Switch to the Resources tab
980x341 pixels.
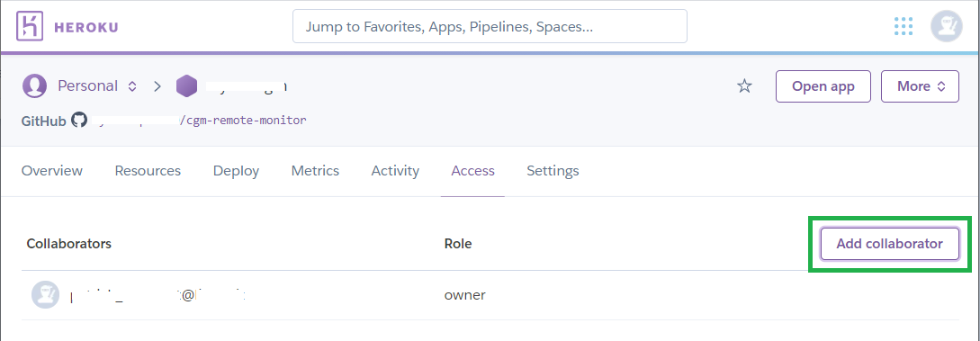click(148, 171)
